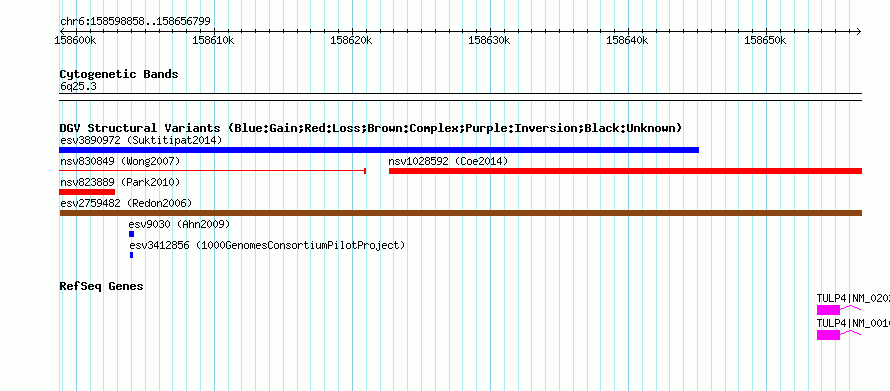
Task: Click the right arrowhead of the ruler
Action: [859, 31]
